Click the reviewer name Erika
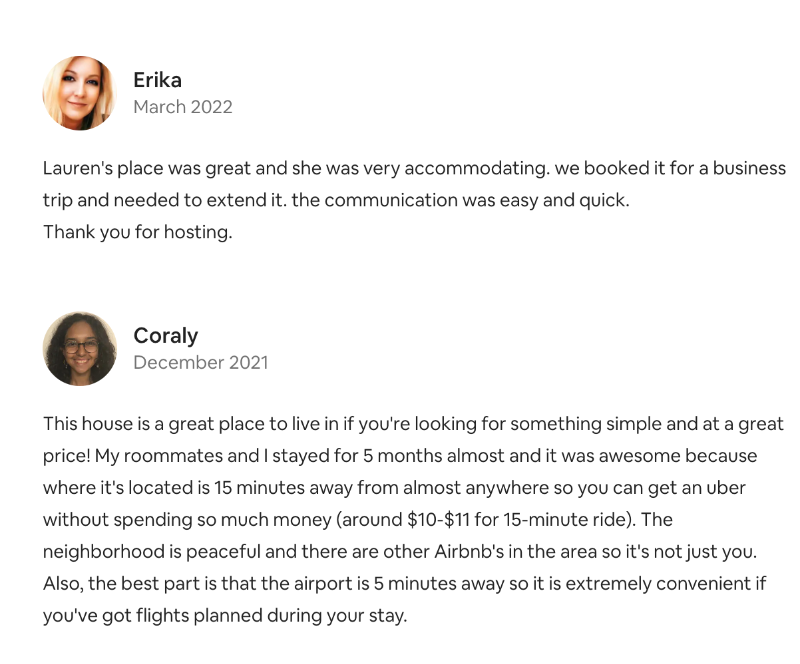This screenshot has height=664, width=800. [x=157, y=80]
